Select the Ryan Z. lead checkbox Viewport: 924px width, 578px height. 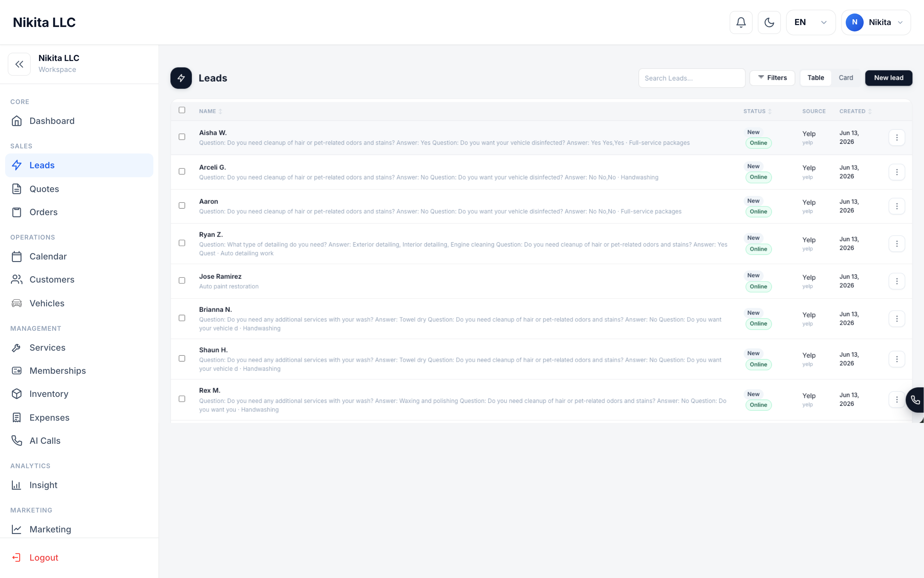point(182,243)
